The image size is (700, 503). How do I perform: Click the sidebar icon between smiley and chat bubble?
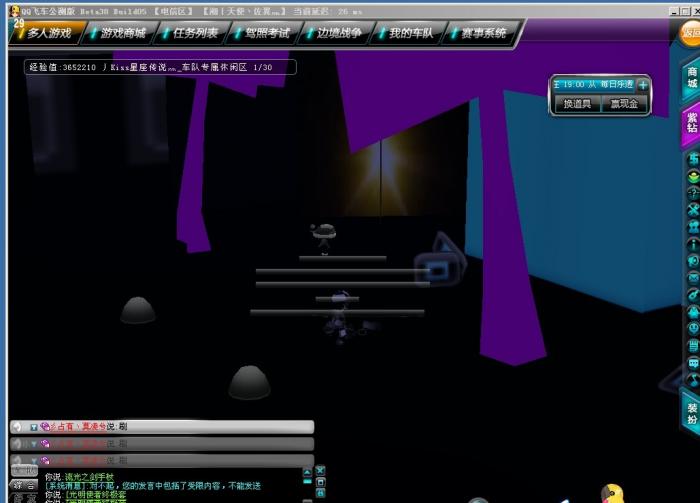click(693, 346)
